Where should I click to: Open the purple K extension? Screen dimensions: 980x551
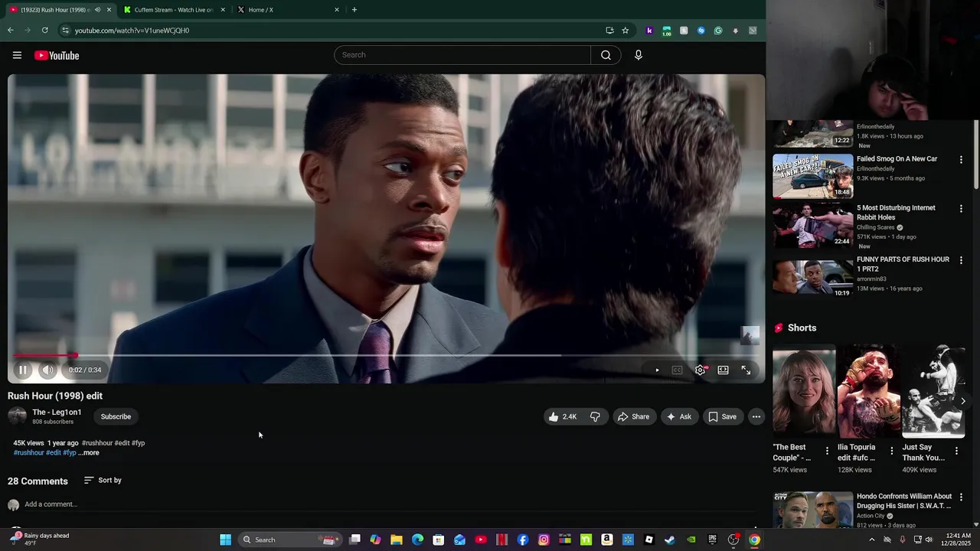(649, 31)
